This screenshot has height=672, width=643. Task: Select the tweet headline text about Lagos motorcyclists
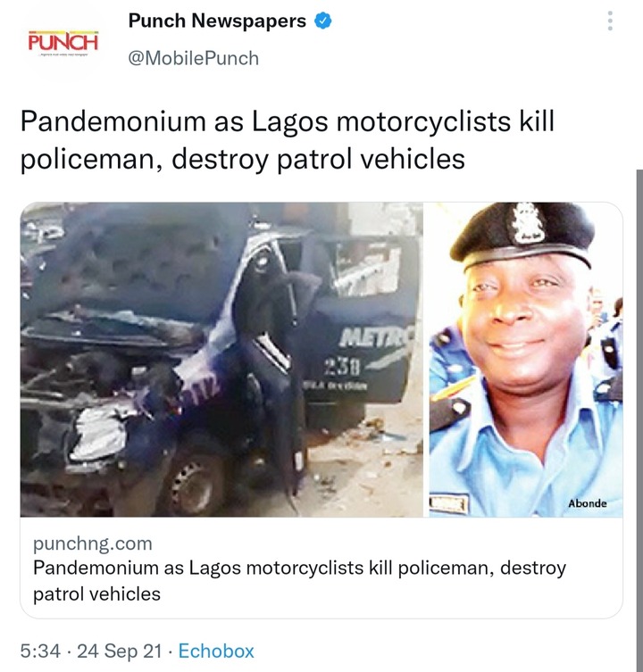point(288,140)
